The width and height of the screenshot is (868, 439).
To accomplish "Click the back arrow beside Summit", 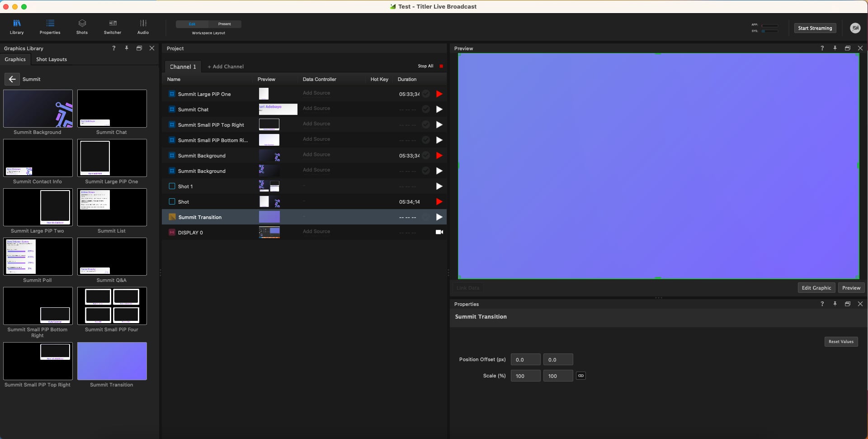I will tap(12, 79).
